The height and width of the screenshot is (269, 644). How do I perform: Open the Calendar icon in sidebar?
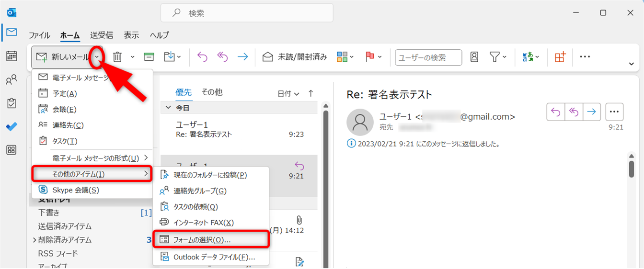pos(11,56)
